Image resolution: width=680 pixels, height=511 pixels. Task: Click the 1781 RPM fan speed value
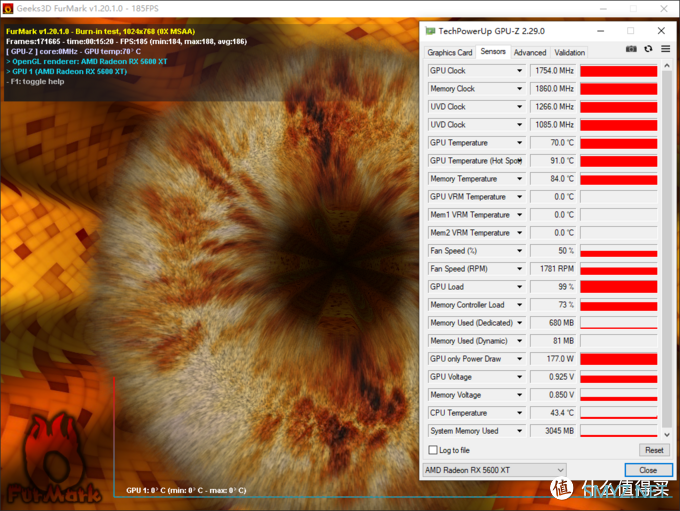coord(553,269)
